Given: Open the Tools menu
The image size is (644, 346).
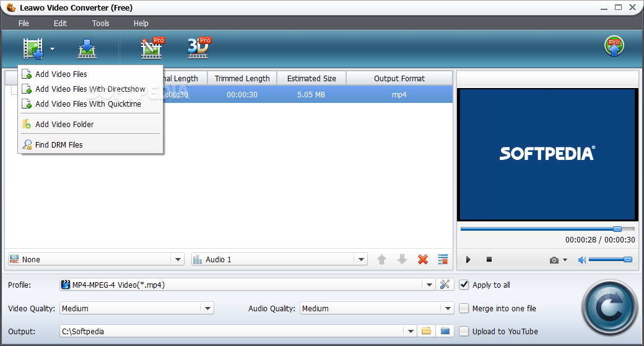Looking at the screenshot, I should pos(100,24).
